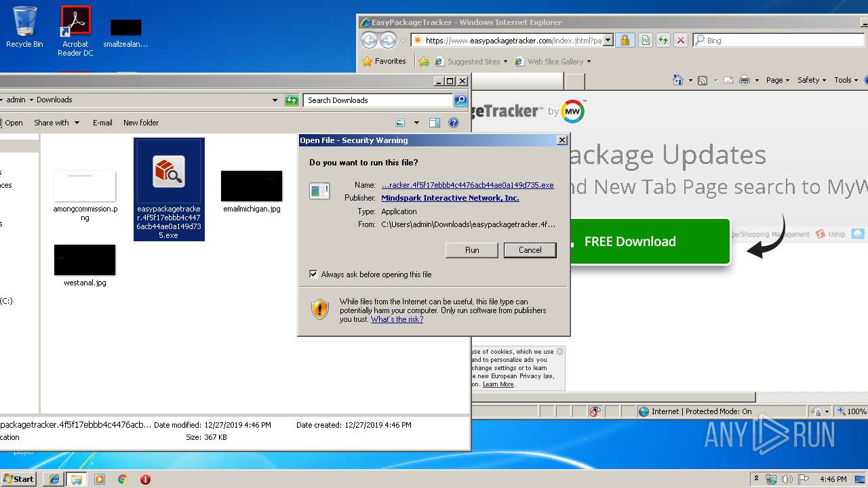Show the preview pane in Explorer
Viewport: 868px width, 488px height.
click(435, 123)
